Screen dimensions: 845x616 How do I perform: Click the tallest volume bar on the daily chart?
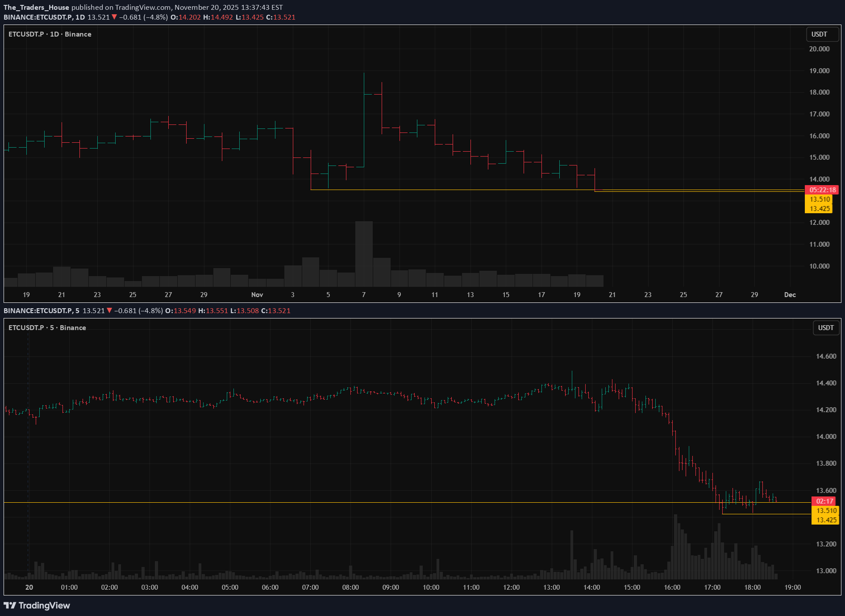(364, 253)
